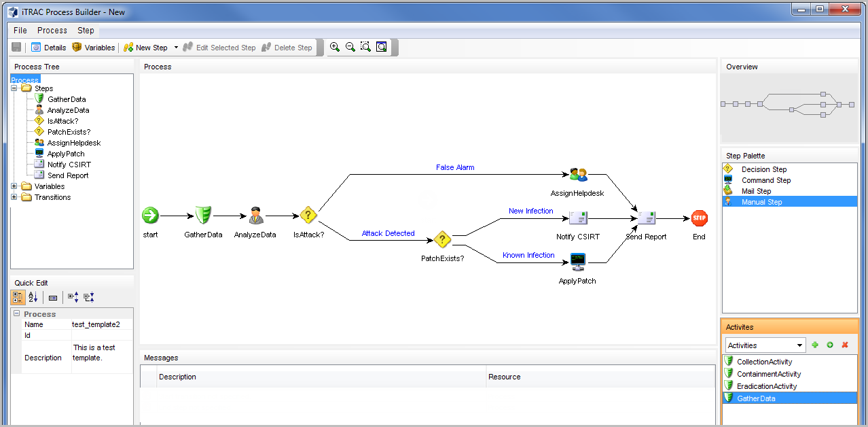The height and width of the screenshot is (427, 868).
Task: Toggle the property pages button in Quick Edit
Action: coord(53,298)
